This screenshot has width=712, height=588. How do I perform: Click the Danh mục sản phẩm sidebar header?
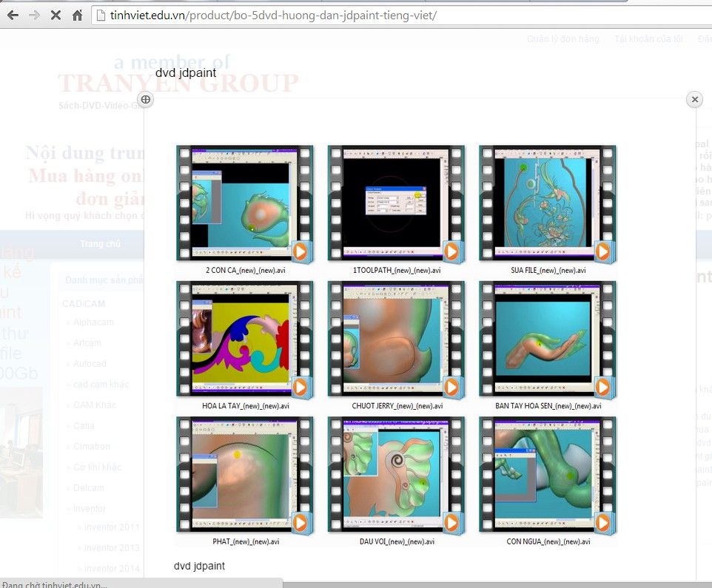tap(104, 280)
